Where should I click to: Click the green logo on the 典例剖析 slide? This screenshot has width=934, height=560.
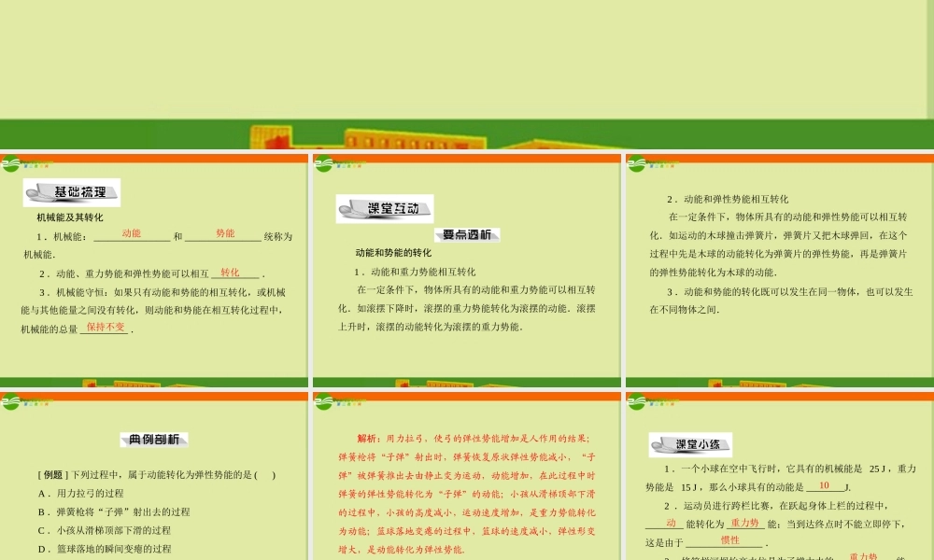point(10,401)
